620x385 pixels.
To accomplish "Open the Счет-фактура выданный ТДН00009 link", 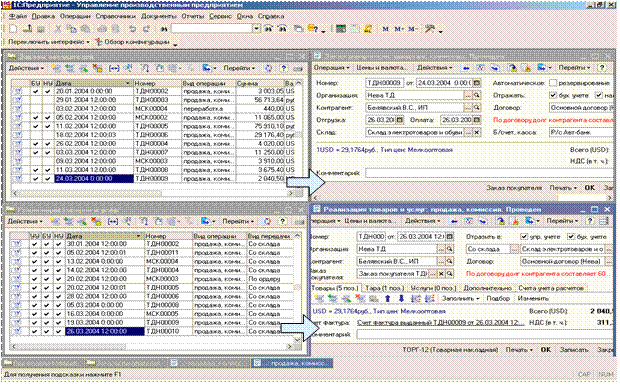I will coord(440,323).
